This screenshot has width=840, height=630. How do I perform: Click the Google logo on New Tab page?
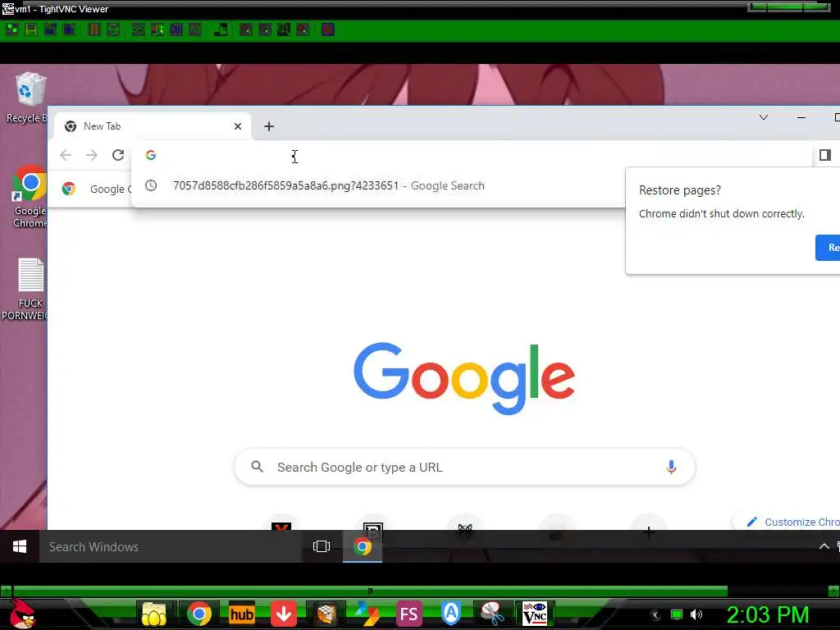(464, 378)
